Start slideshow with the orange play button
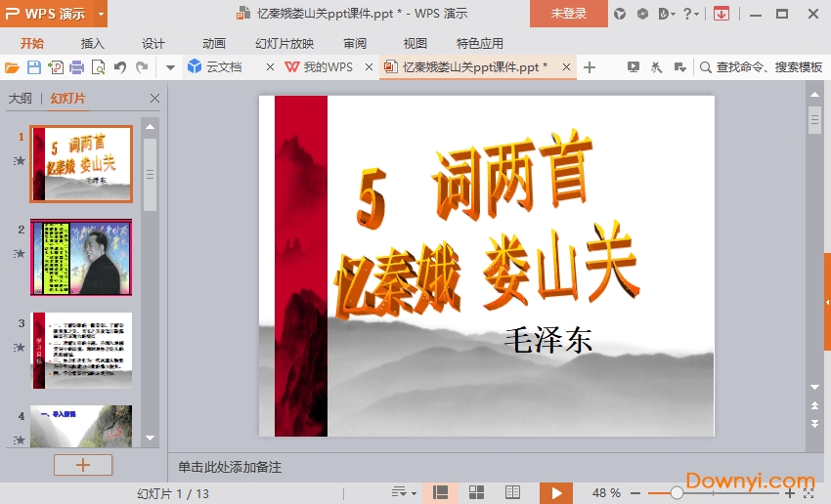Screen dimensions: 831x504 coord(556,493)
